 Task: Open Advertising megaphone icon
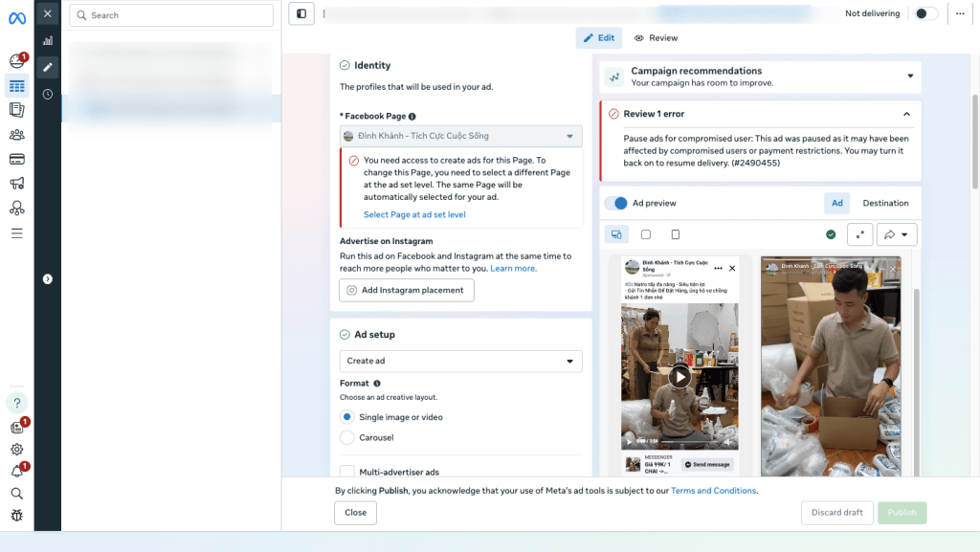click(x=17, y=183)
